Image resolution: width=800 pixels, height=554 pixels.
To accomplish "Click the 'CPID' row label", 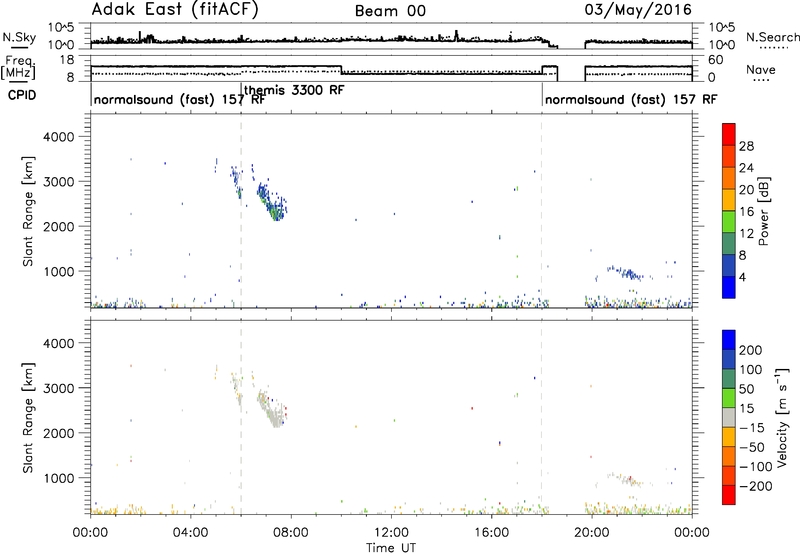I will 22,95.
